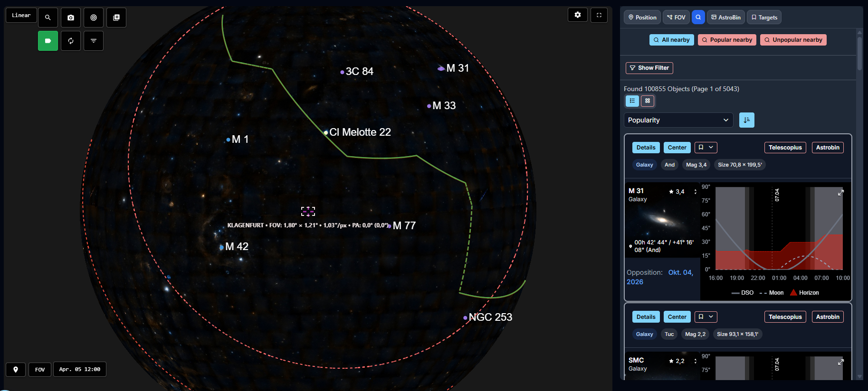Click the Galaxy tag on M 31 card

(x=645, y=165)
